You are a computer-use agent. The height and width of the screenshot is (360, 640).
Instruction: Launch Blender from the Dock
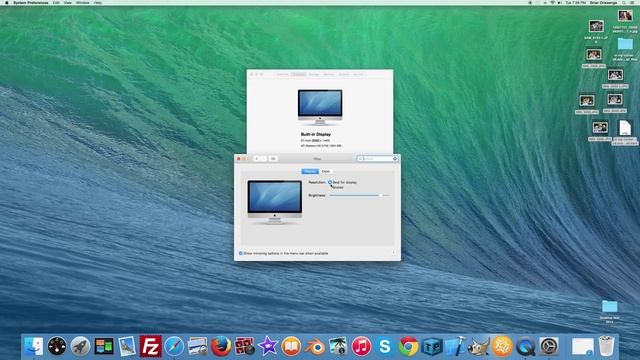pyautogui.click(x=315, y=346)
